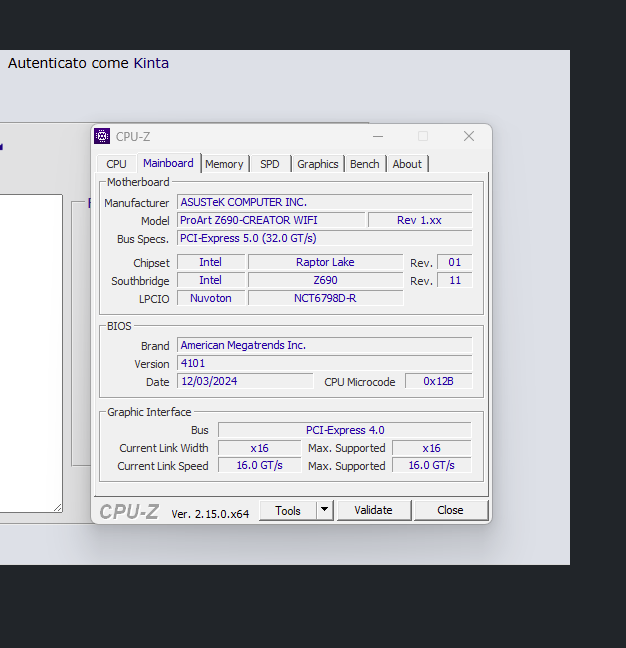626x648 pixels.
Task: Click the BIOS Version field 4101
Action: [324, 363]
